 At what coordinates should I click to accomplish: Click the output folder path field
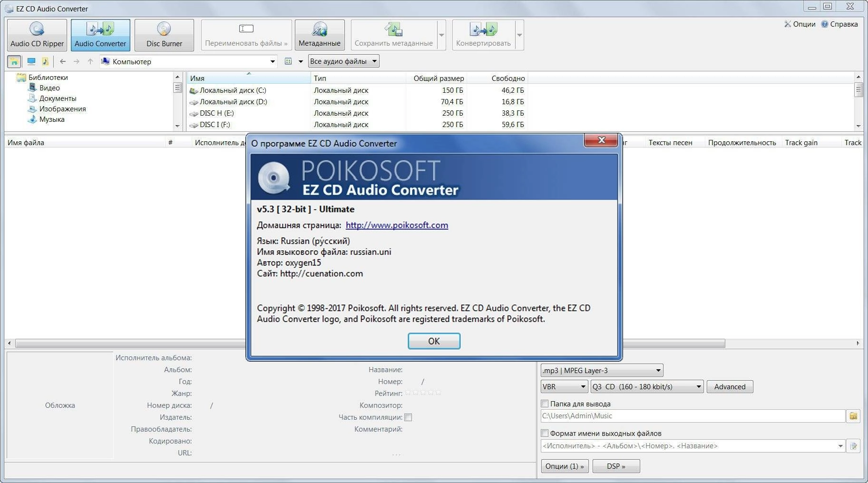[x=692, y=416]
